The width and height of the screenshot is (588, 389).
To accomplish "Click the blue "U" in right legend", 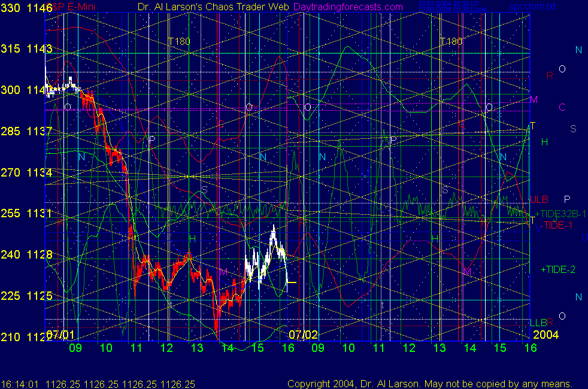I will coord(584,237).
